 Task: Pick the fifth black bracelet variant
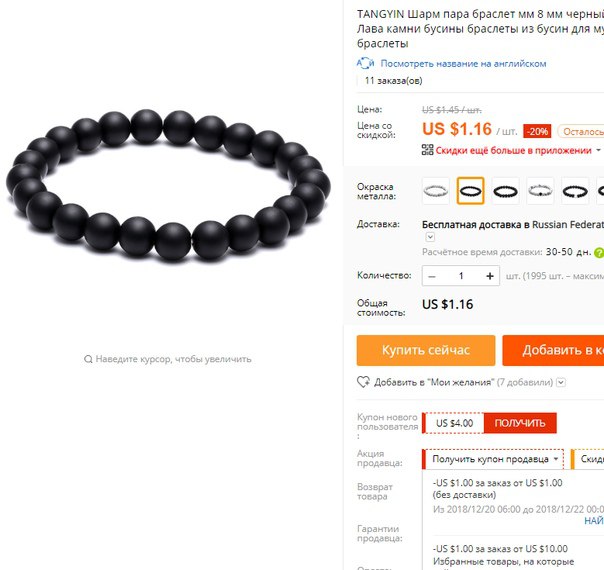pos(575,191)
